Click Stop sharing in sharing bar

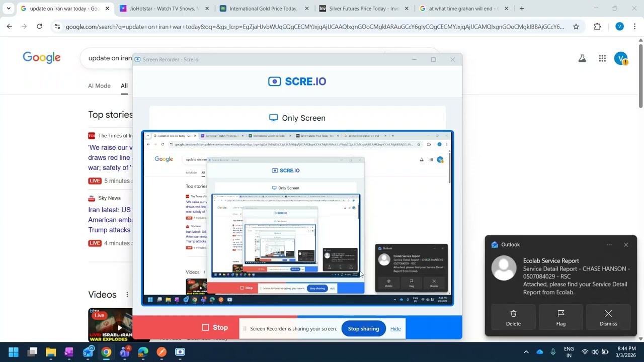click(x=363, y=329)
